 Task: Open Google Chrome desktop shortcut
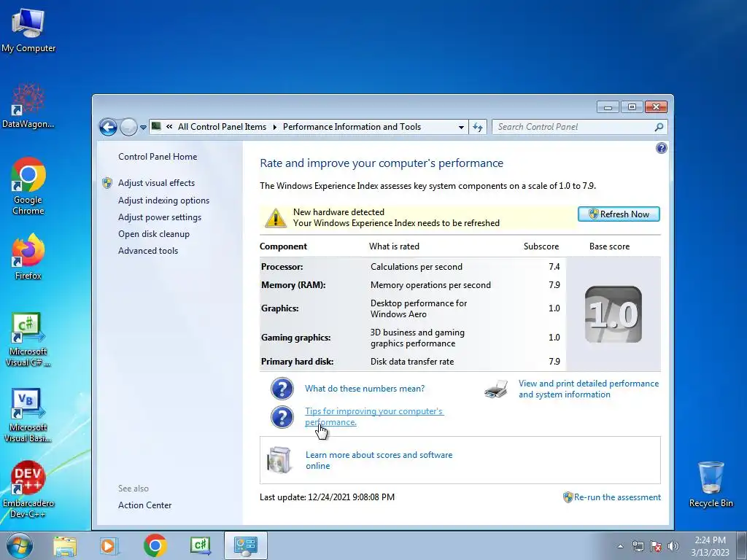[x=28, y=186]
